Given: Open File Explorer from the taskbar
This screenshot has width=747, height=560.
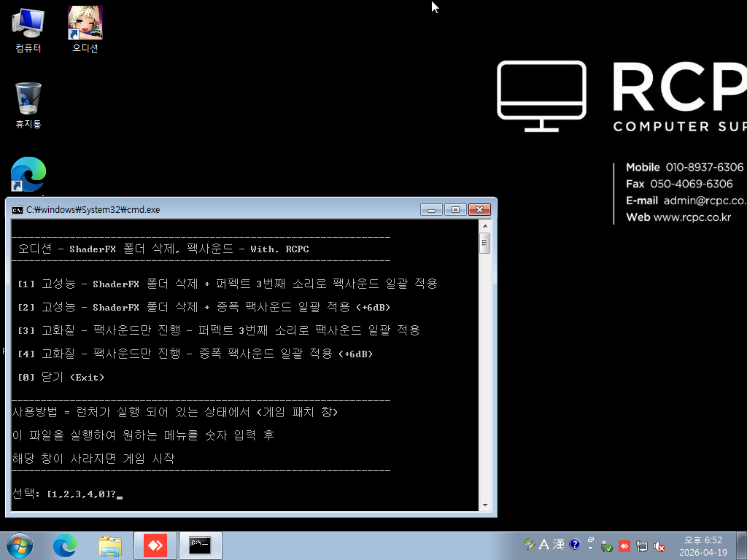Looking at the screenshot, I should 110,545.
